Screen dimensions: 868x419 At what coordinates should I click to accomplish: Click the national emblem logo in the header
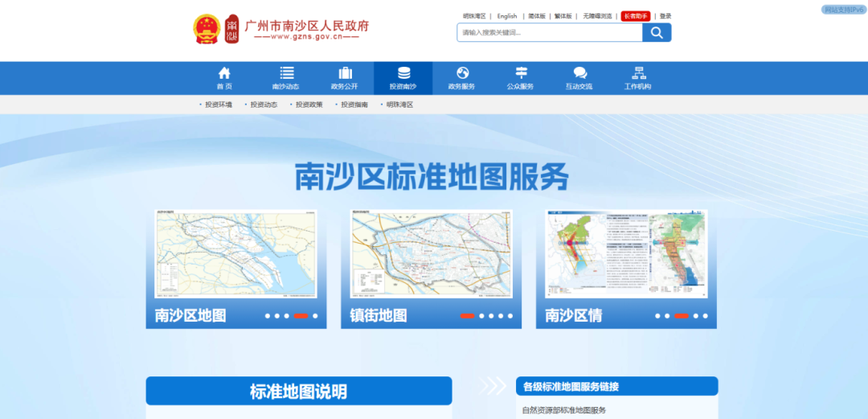pyautogui.click(x=207, y=30)
